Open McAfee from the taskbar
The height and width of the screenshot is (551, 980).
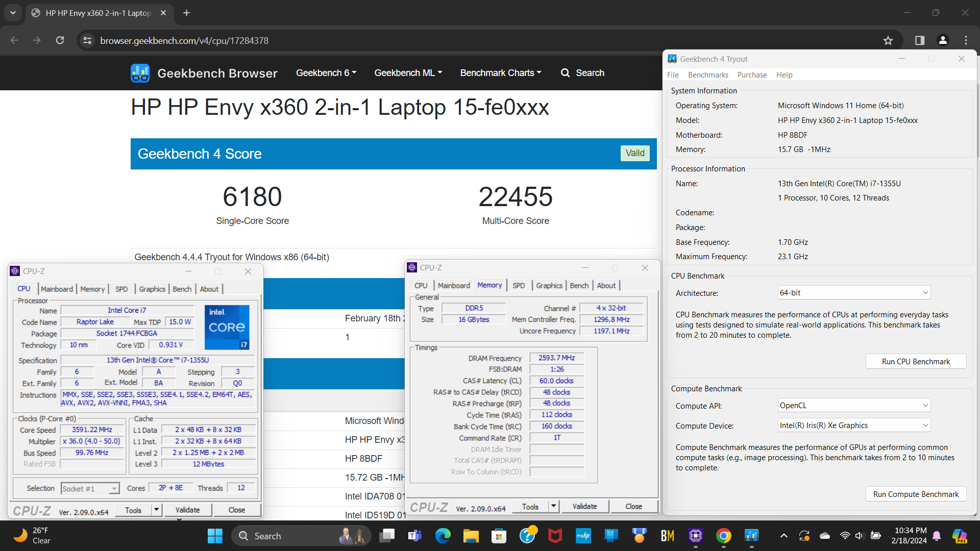pos(555,536)
